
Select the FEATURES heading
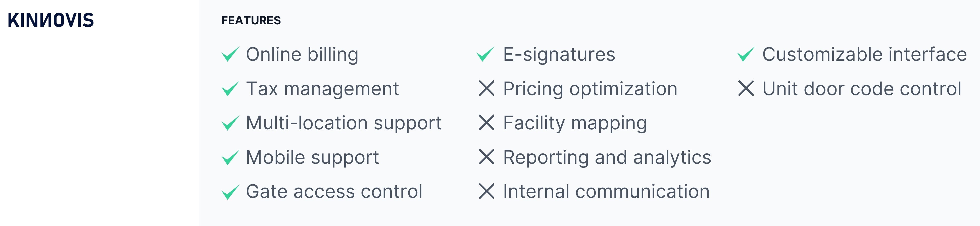[251, 21]
